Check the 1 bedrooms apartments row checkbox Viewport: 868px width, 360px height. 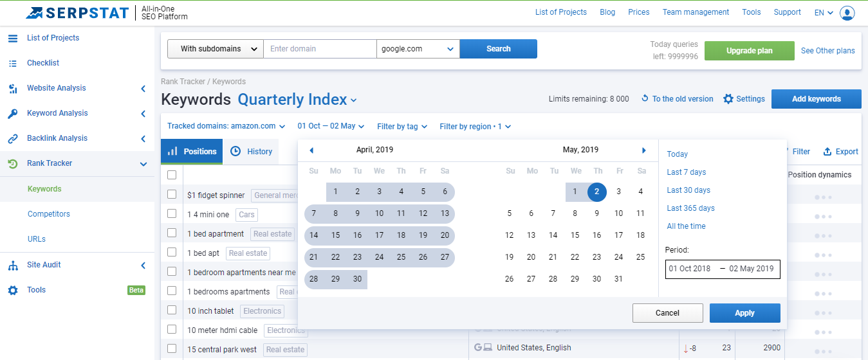click(172, 291)
